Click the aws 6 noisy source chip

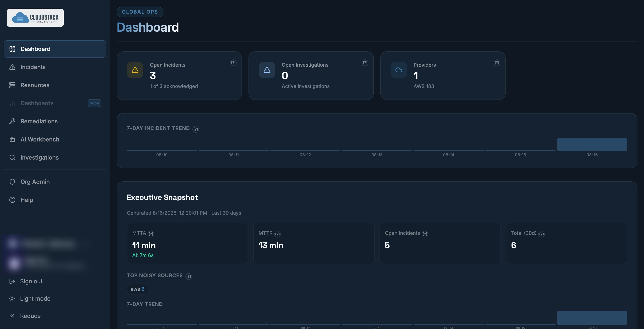point(138,289)
